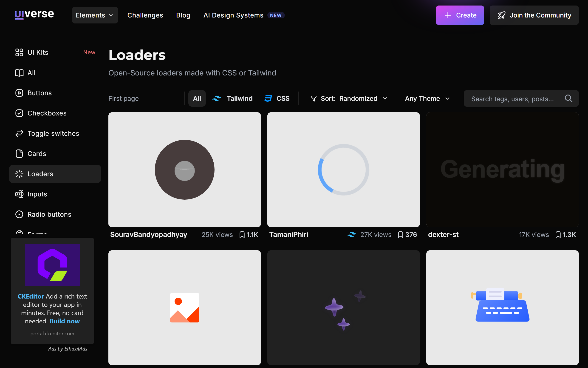Bookmark SouravBandyopadhyay's loader with 1.1K saves

click(249, 235)
